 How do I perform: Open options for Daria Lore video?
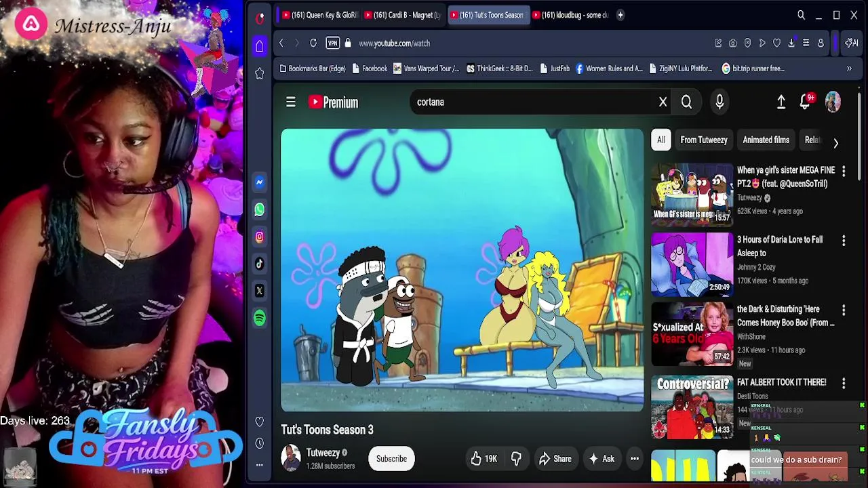pos(844,241)
